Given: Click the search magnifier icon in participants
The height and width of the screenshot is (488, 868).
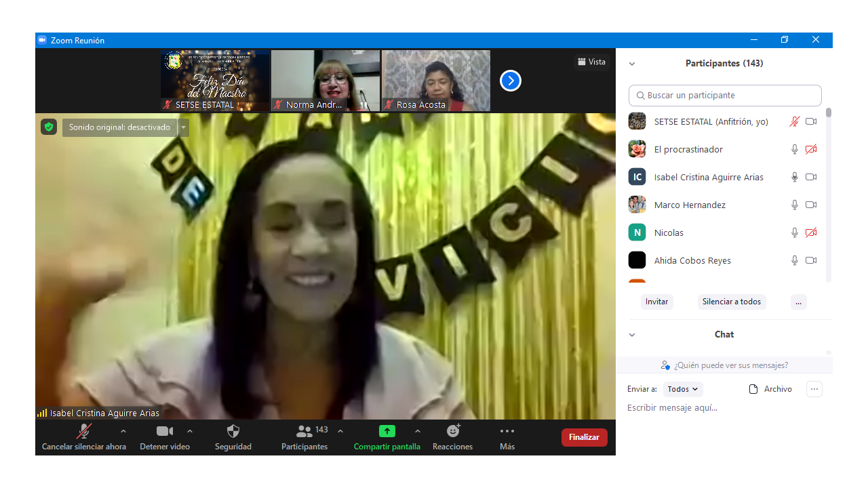Looking at the screenshot, I should click(x=640, y=96).
